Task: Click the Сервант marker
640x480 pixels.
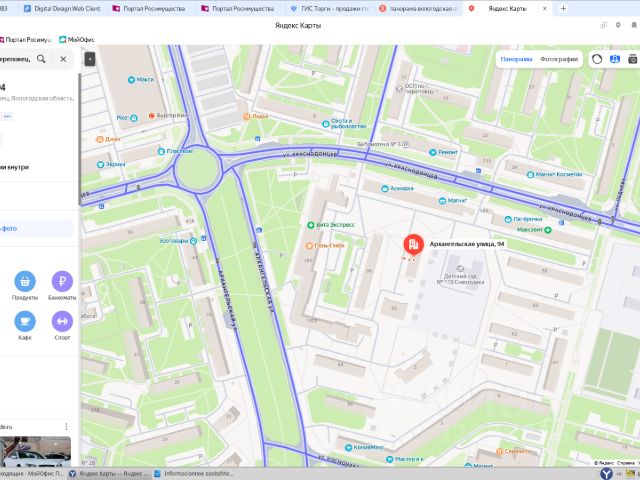Action: point(499,451)
